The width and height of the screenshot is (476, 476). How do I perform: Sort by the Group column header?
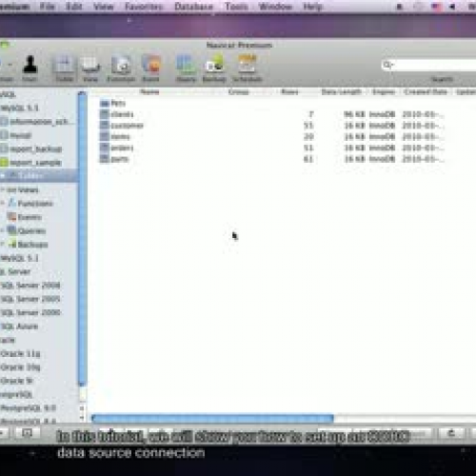pyautogui.click(x=239, y=92)
